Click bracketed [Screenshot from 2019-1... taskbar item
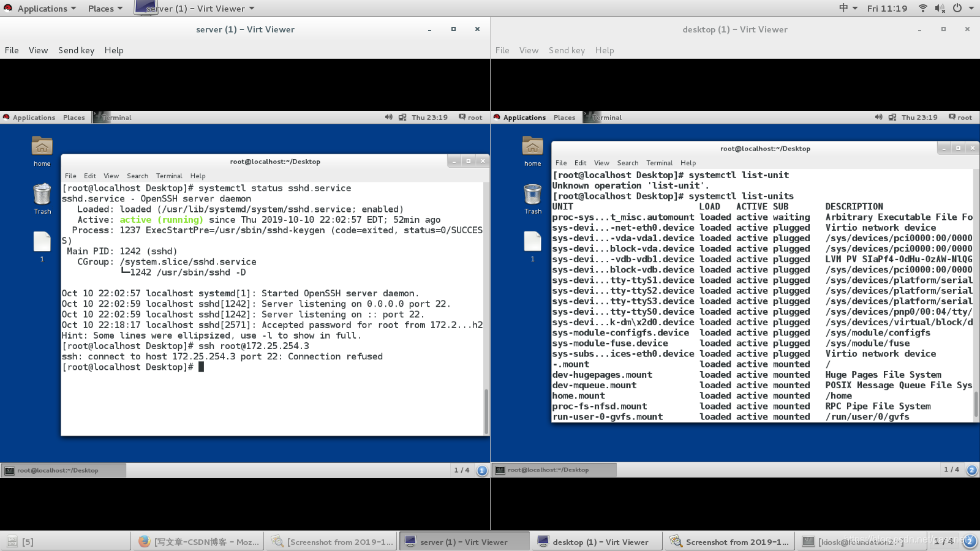 [331, 542]
